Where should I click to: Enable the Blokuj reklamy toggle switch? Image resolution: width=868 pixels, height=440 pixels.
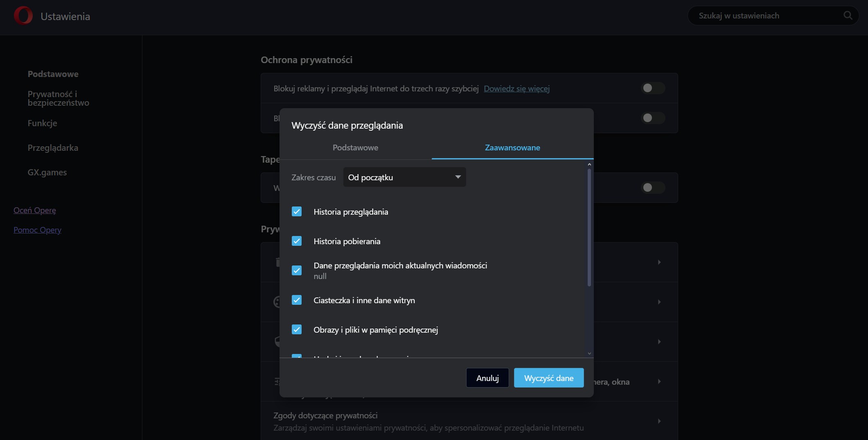point(653,88)
